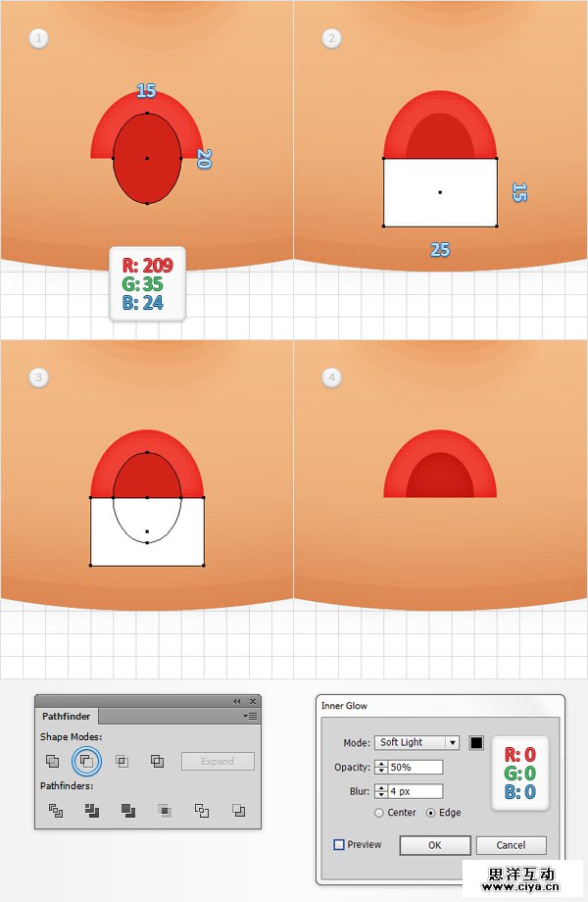This screenshot has width=588, height=902.
Task: Select the Center radio option
Action: [x=379, y=813]
